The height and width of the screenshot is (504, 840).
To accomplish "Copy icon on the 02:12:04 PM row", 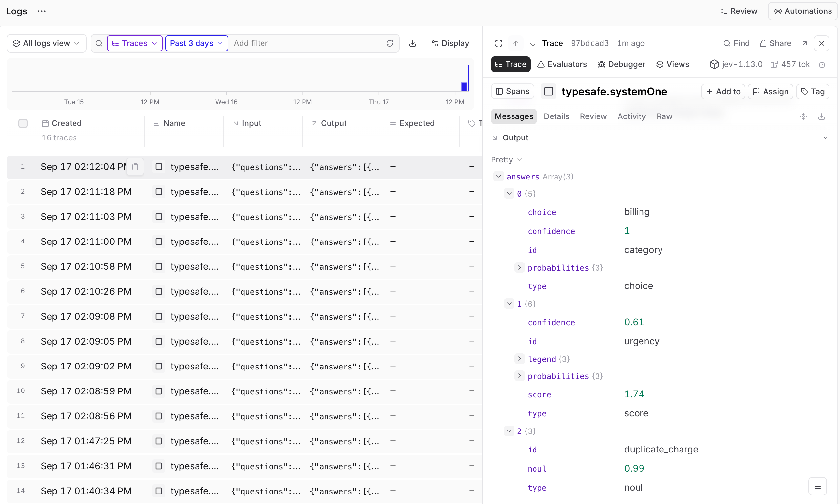I will 135,167.
